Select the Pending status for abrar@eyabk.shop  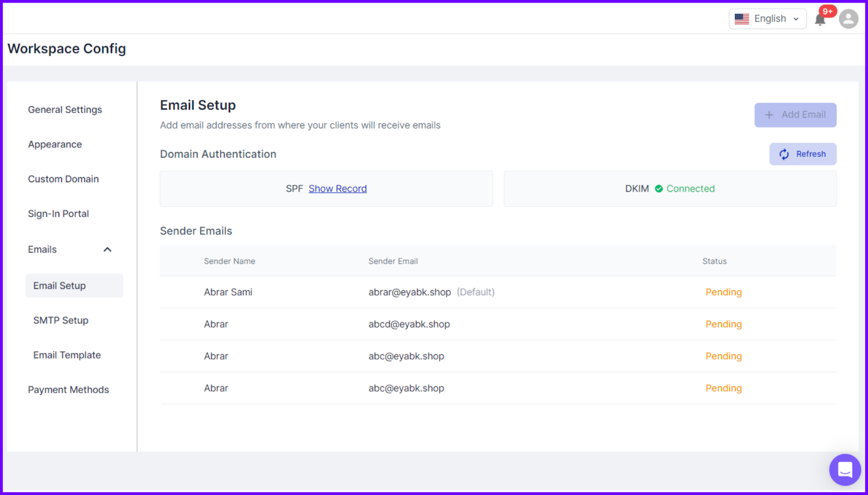(723, 292)
